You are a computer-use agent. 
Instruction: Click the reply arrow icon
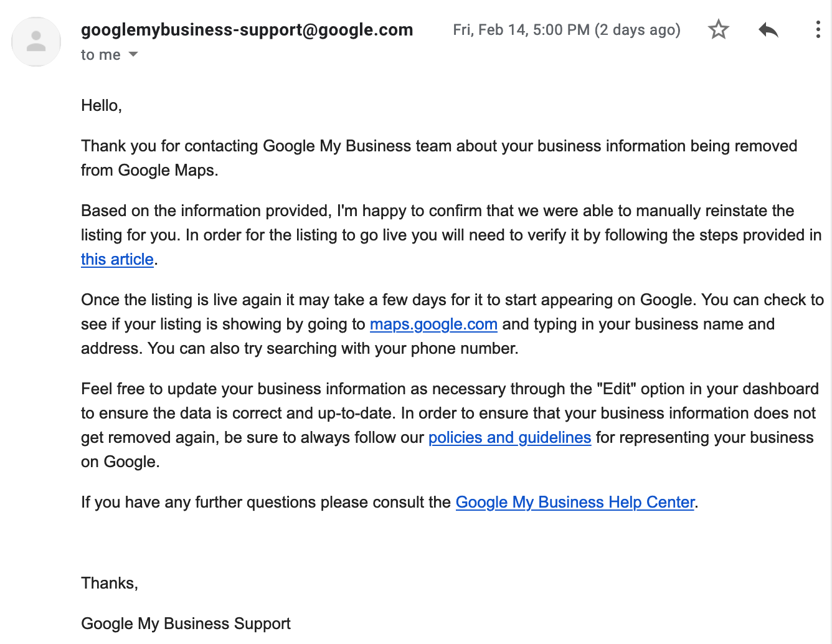(x=768, y=29)
